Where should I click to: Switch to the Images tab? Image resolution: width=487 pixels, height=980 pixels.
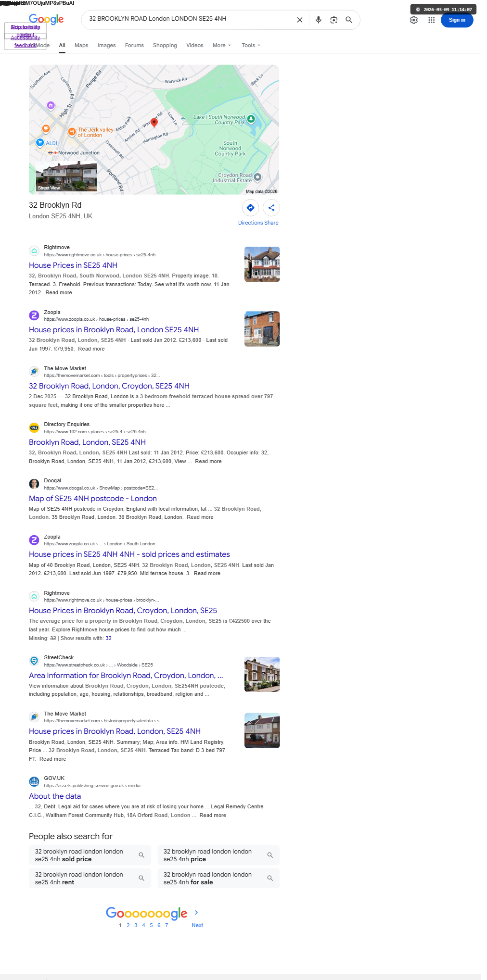pos(106,45)
